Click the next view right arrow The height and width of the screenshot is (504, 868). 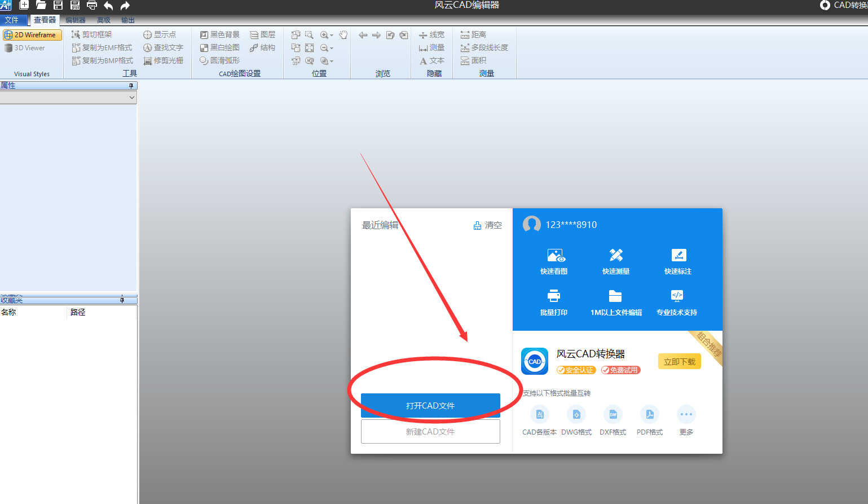click(376, 34)
